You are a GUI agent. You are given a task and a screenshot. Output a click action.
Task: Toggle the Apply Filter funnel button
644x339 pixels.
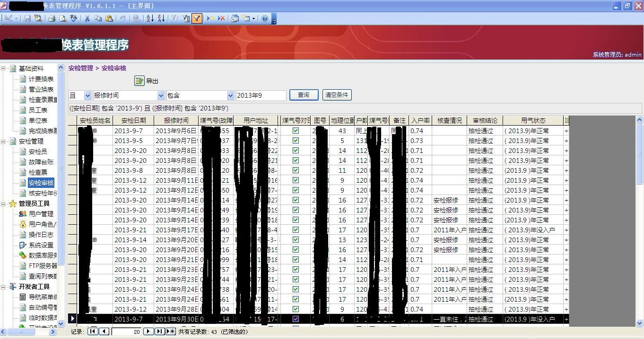coord(197,18)
